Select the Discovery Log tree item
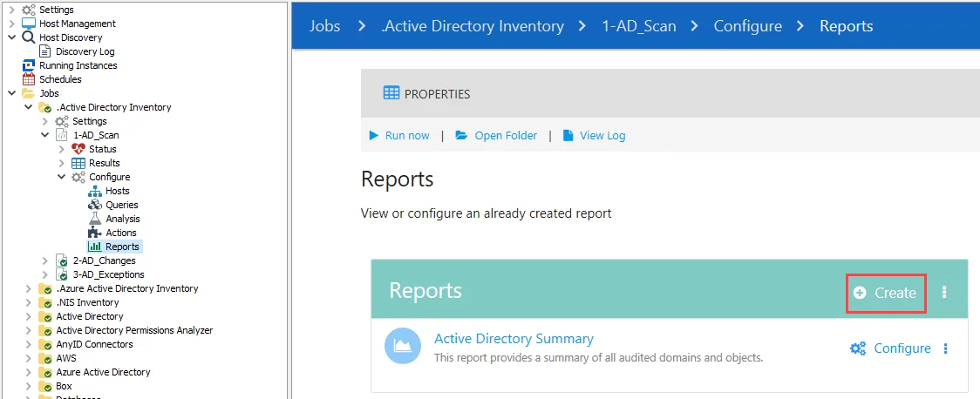The image size is (980, 399). click(x=85, y=51)
